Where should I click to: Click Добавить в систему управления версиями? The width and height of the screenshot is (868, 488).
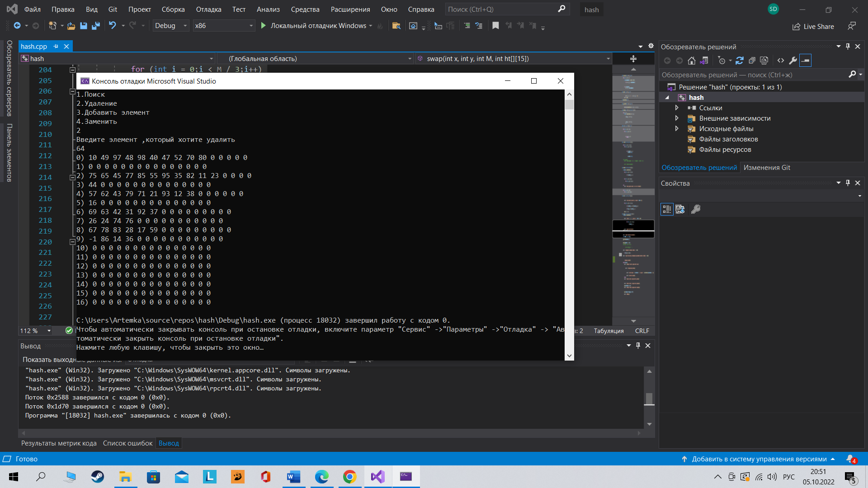(x=759, y=459)
